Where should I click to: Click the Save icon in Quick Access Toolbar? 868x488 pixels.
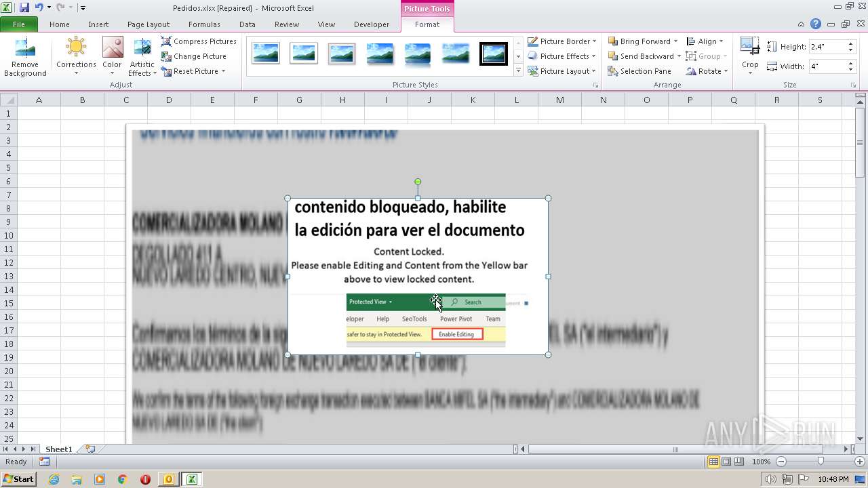point(24,7)
